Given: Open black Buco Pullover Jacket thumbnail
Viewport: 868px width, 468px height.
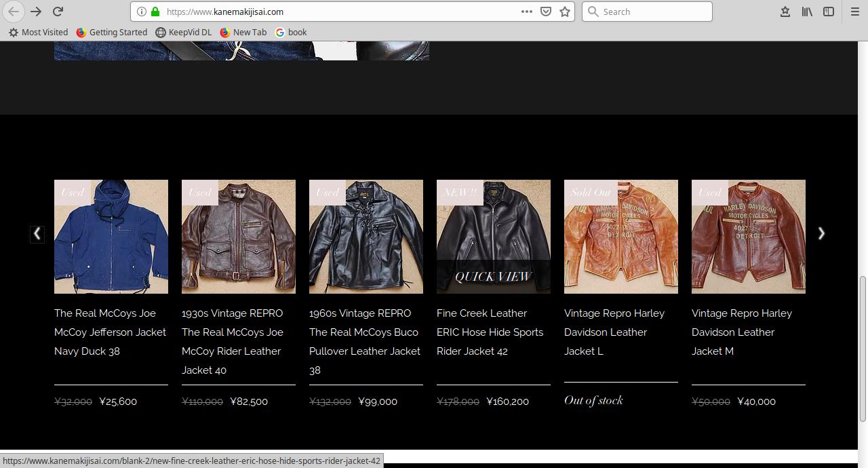Looking at the screenshot, I should tap(366, 237).
